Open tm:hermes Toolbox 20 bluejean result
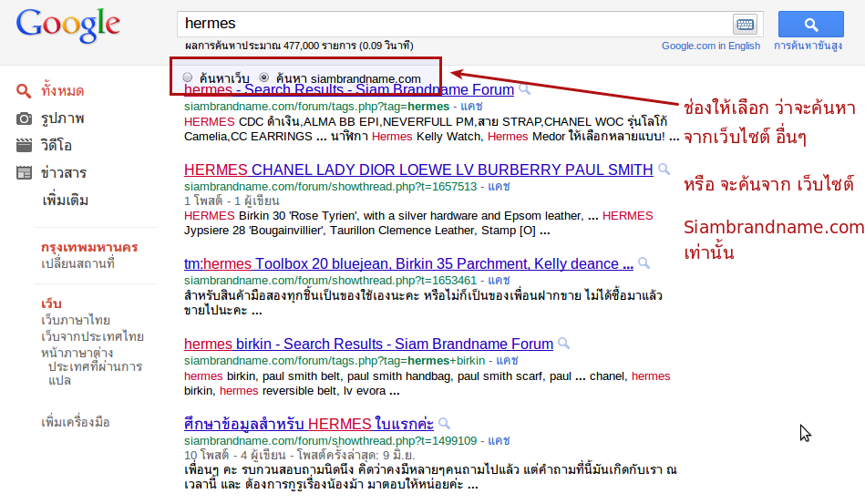This screenshot has width=865, height=504. [x=408, y=263]
